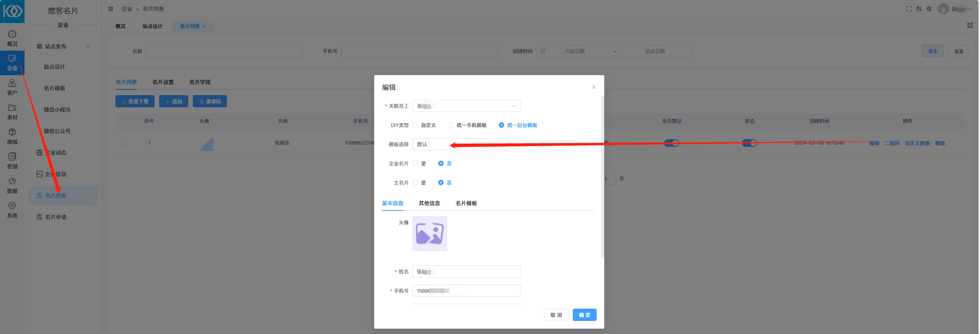Open the 素材 materials sidebar icon
The width and height of the screenshot is (980, 334).
point(12,112)
